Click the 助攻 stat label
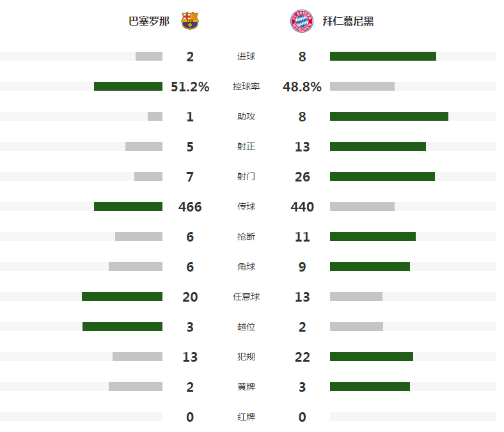 pos(246,117)
